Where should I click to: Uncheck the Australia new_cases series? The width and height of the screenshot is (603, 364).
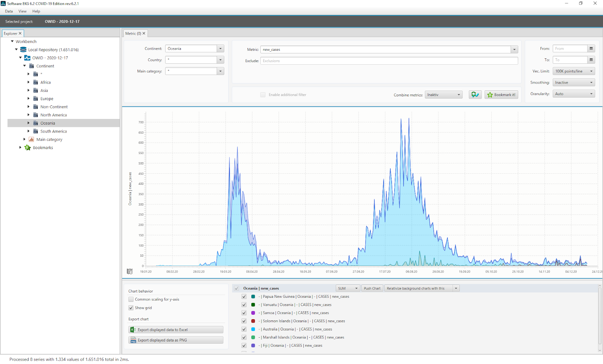(x=244, y=329)
